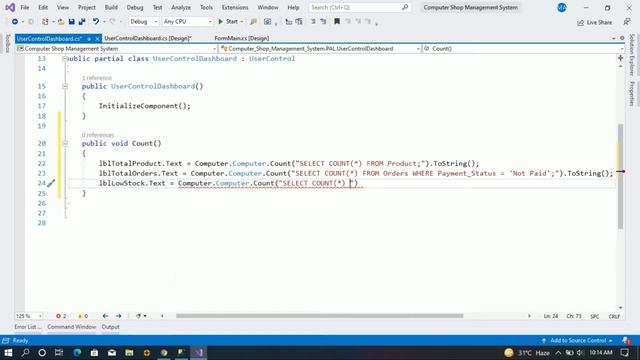The width and height of the screenshot is (640, 360).
Task: Go to previous issue arrow
Action: click(105, 316)
